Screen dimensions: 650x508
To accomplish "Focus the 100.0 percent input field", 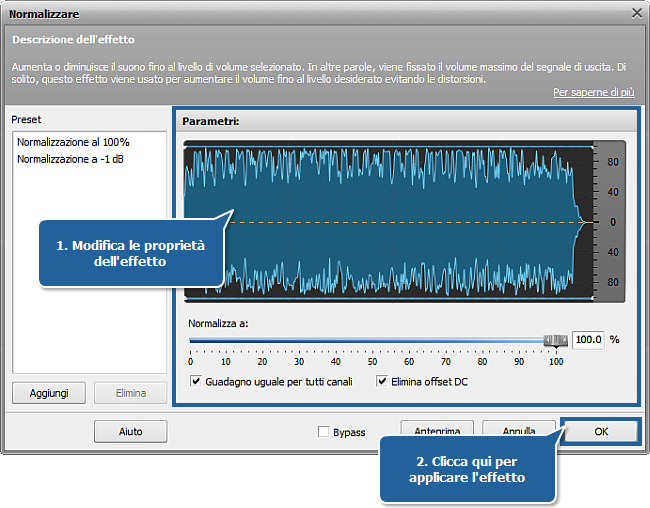I will 588,340.
